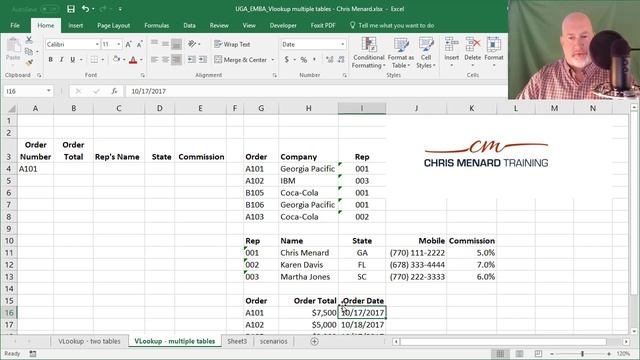Screen dimensions: 640x360
Task: Click the New Sheet plus button
Action: (x=314, y=342)
